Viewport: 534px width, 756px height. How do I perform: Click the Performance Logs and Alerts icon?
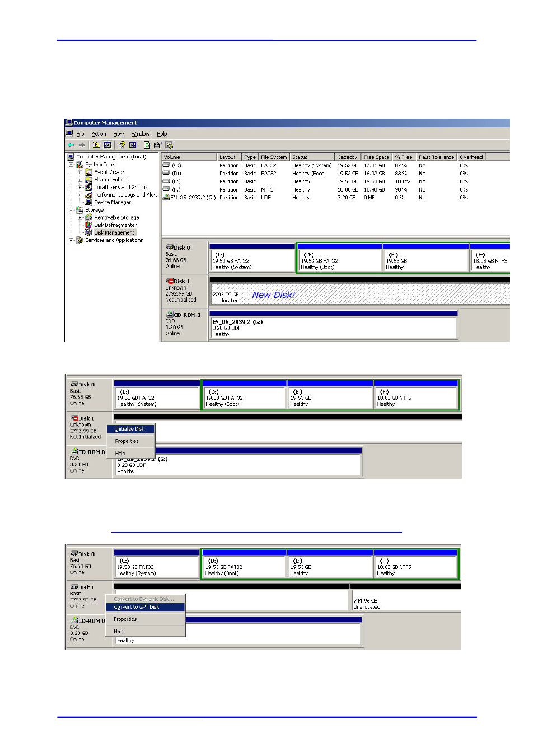pos(88,195)
